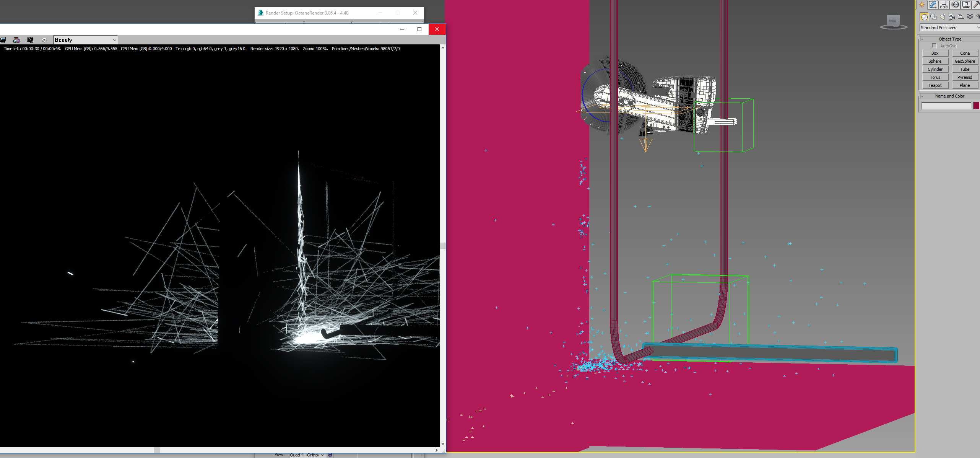Select the Shapes creation category icon
The height and width of the screenshot is (458, 980).
(x=933, y=17)
